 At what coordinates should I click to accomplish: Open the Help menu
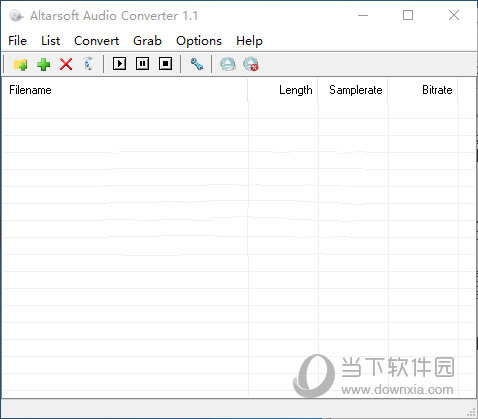[x=249, y=41]
